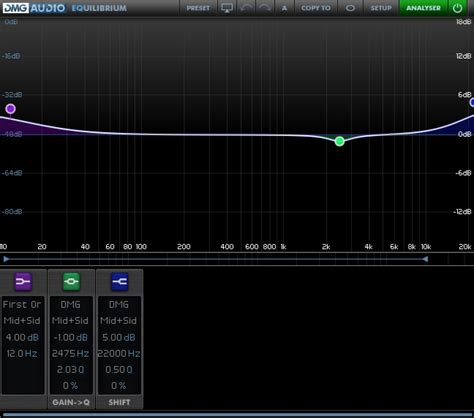Screen dimensions: 474x418
Task: Click the SHIFT button
Action: coord(119,402)
